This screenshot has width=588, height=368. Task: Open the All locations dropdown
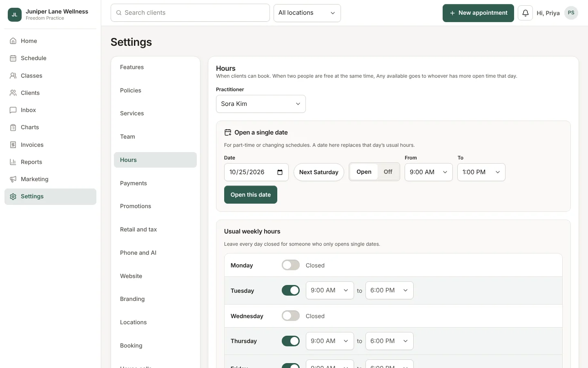[x=307, y=13]
